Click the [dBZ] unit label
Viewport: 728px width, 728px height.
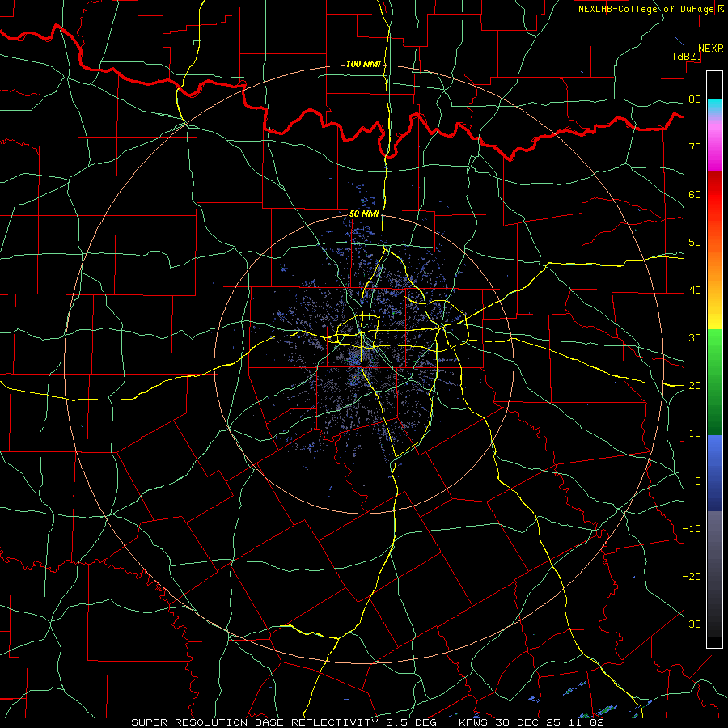(687, 56)
